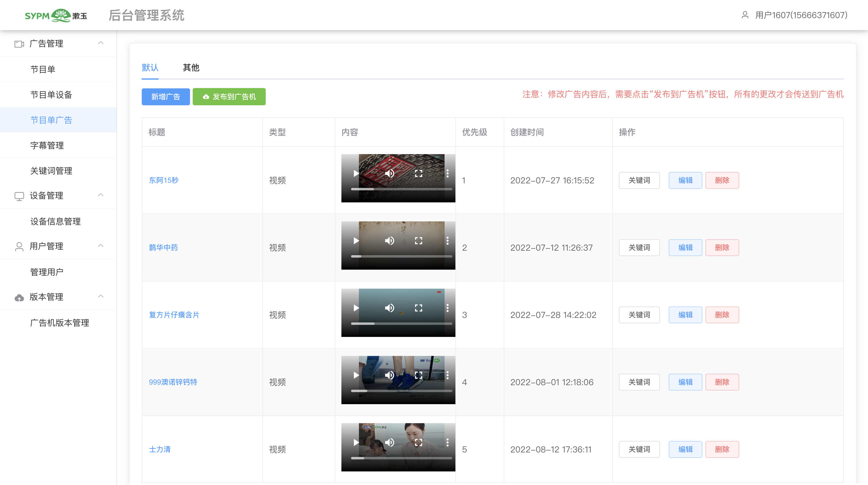Open 节目单 in sidebar
Screen dimensions: 868x485
pyautogui.click(x=58, y=69)
